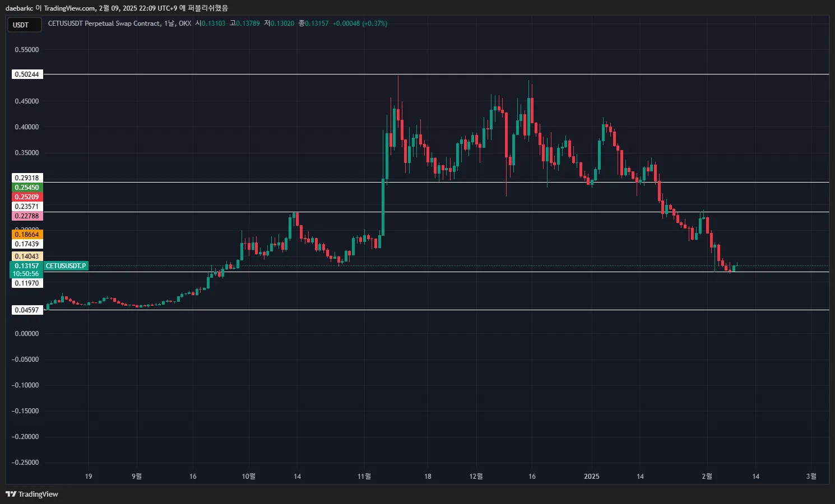835x504 pixels.
Task: Click the orange 0.18664 price label
Action: (27, 235)
